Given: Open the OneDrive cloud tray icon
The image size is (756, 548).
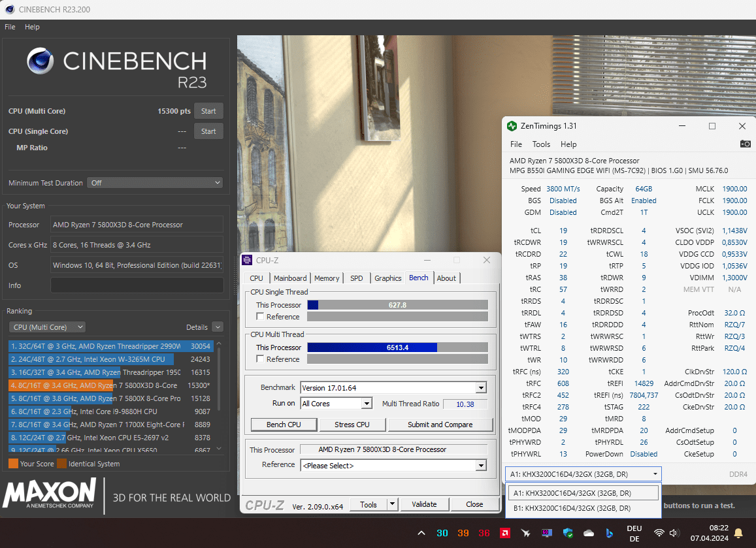Looking at the screenshot, I should pyautogui.click(x=588, y=533).
